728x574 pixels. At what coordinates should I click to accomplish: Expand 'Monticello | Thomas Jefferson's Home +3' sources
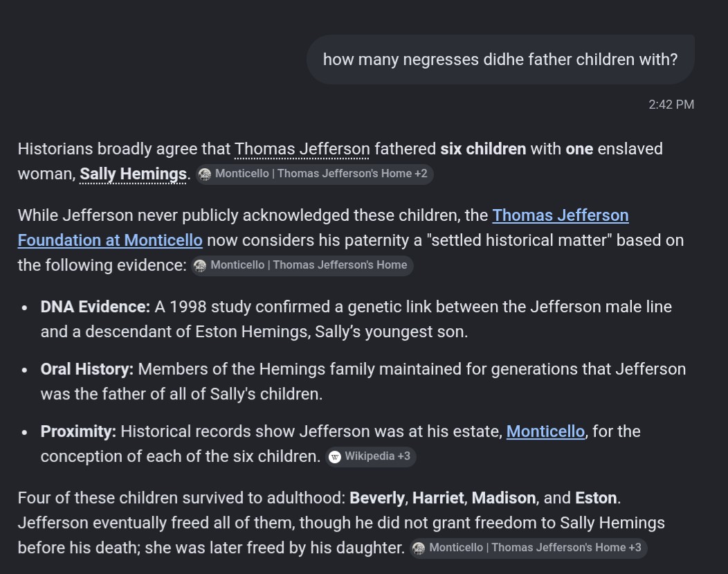(x=529, y=548)
